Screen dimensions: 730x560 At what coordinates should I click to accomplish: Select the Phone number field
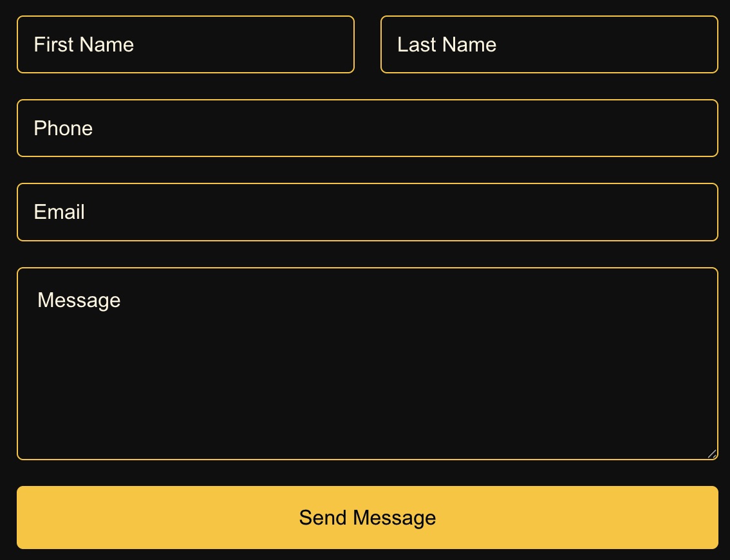coord(367,128)
